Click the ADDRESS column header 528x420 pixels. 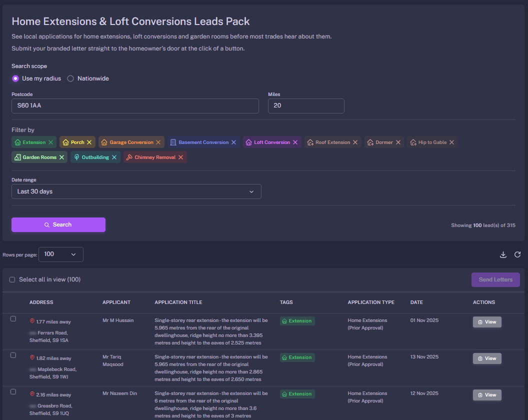[41, 302]
